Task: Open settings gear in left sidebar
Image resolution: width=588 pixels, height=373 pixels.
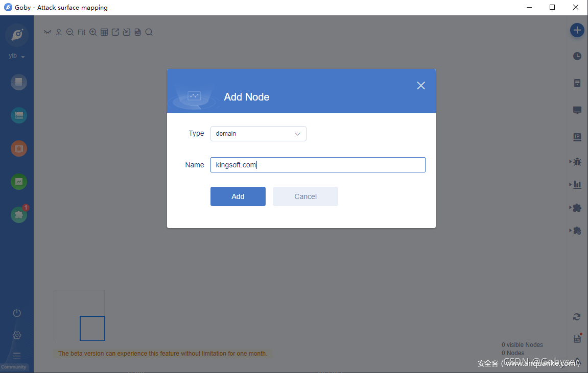Action: (17, 335)
